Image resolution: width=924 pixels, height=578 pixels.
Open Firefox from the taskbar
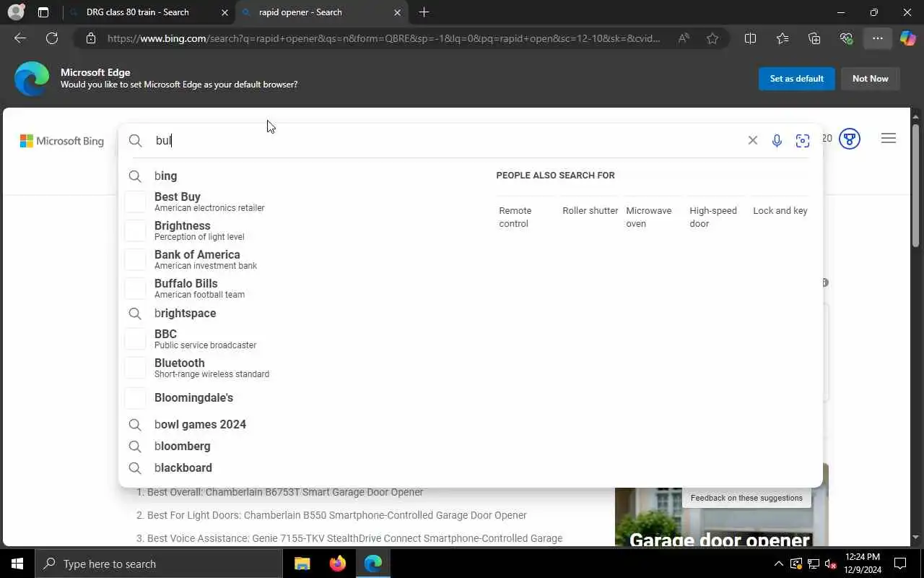337,564
